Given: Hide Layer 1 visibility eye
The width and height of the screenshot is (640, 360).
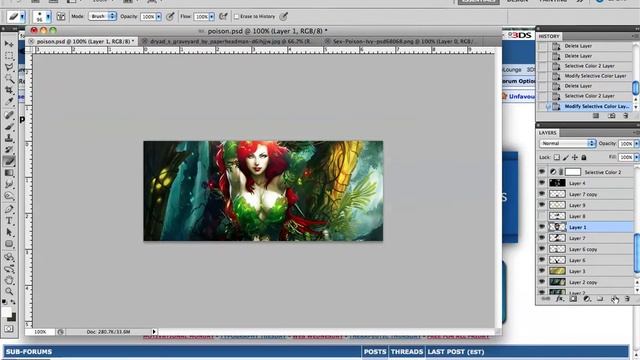Looking at the screenshot, I should (x=542, y=227).
